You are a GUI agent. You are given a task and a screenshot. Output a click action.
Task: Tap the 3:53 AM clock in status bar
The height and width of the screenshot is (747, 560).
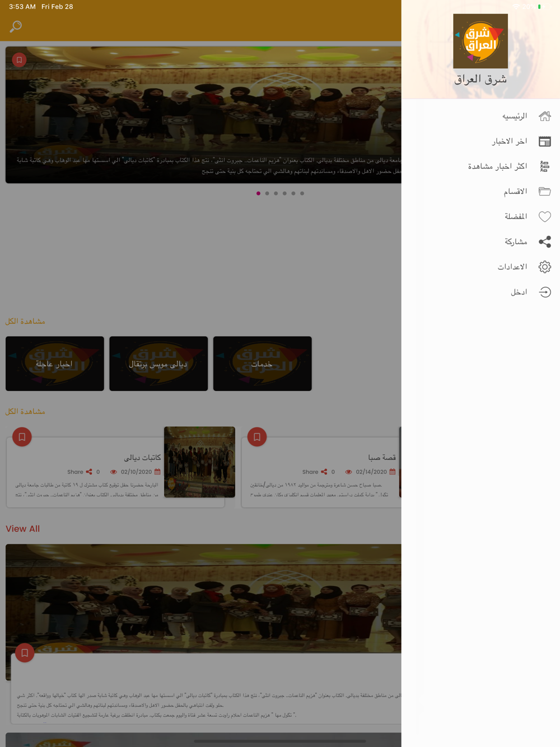tap(22, 7)
